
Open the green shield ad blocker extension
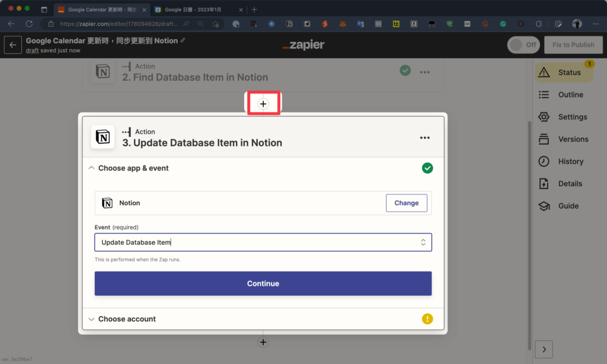pyautogui.click(x=449, y=24)
